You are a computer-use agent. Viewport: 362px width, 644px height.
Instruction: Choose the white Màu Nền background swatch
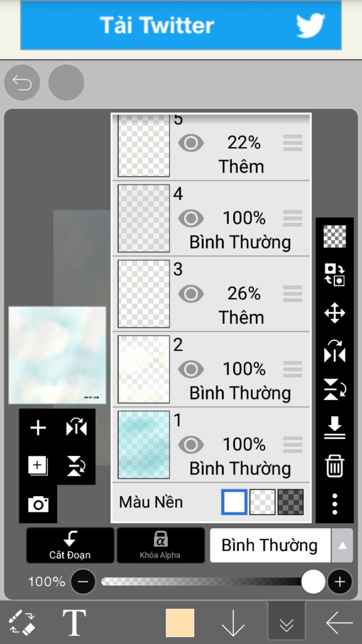pos(234,502)
